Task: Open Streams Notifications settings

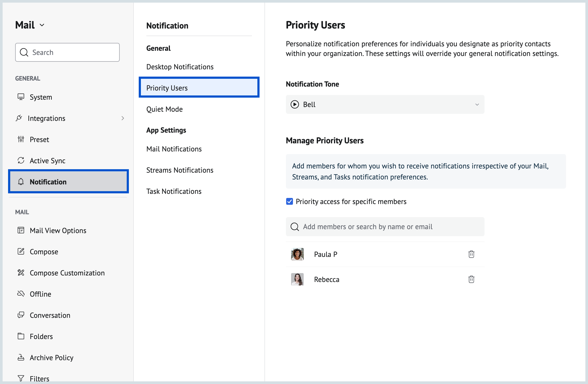Action: pyautogui.click(x=180, y=170)
